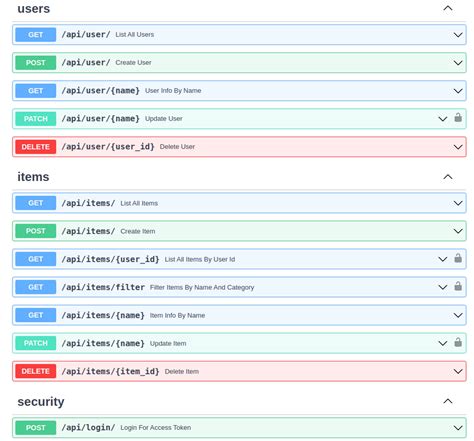Viewport: 474px width, 441px height.
Task: Click the 'Update User' description text
Action: (x=164, y=119)
